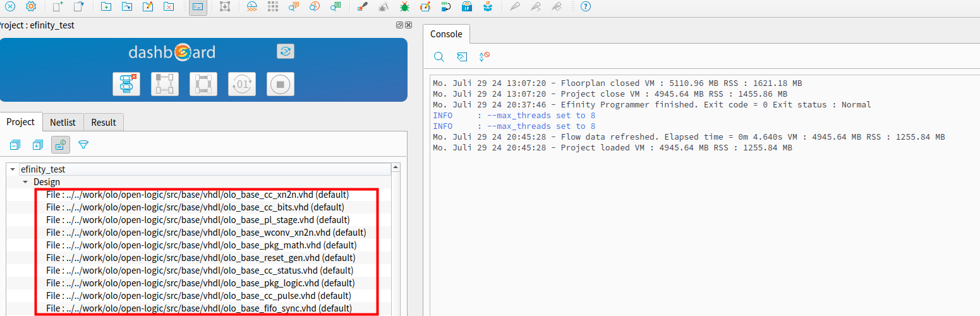Select olo_base_cc_bits.vhd file entry
The width and height of the screenshot is (980, 316).
click(x=195, y=207)
